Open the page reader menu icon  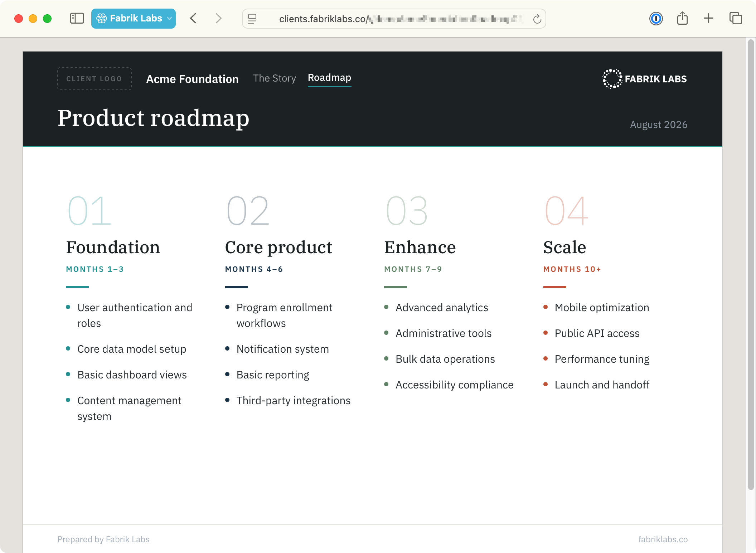(252, 19)
